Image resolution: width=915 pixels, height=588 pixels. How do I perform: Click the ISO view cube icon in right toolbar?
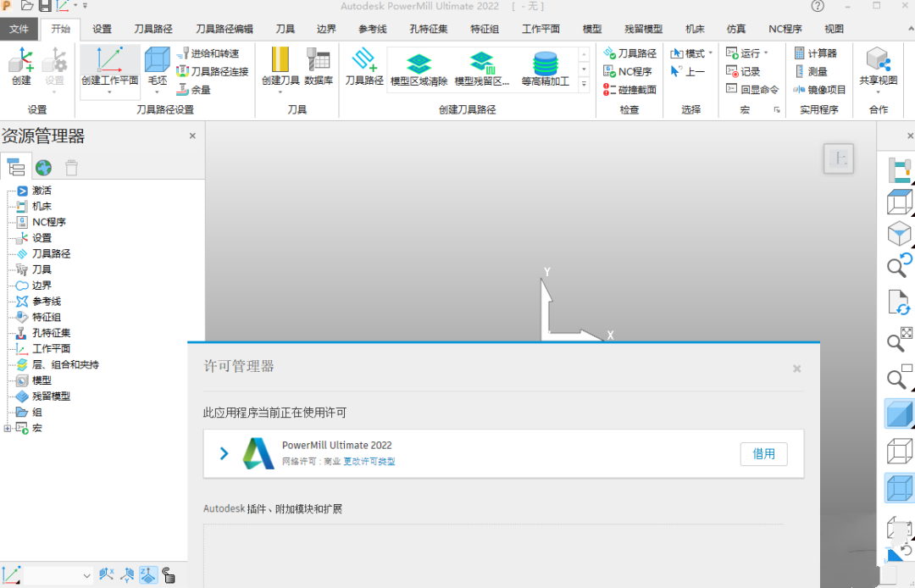tap(899, 233)
